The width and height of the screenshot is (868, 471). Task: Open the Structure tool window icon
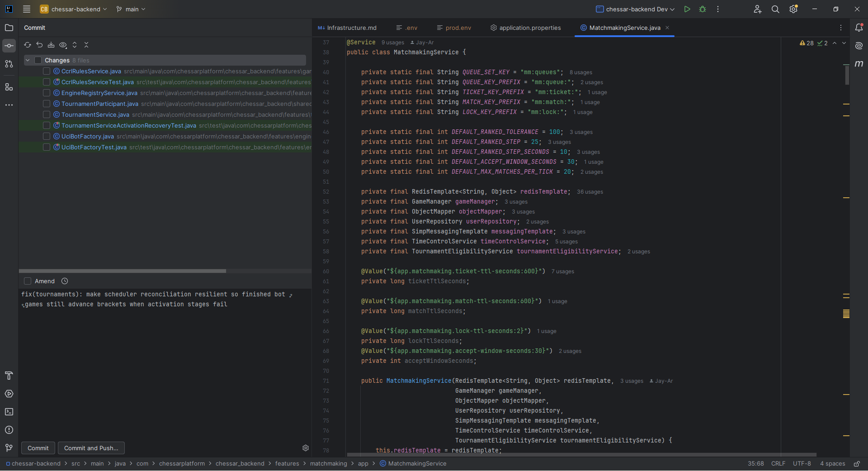coord(9,87)
